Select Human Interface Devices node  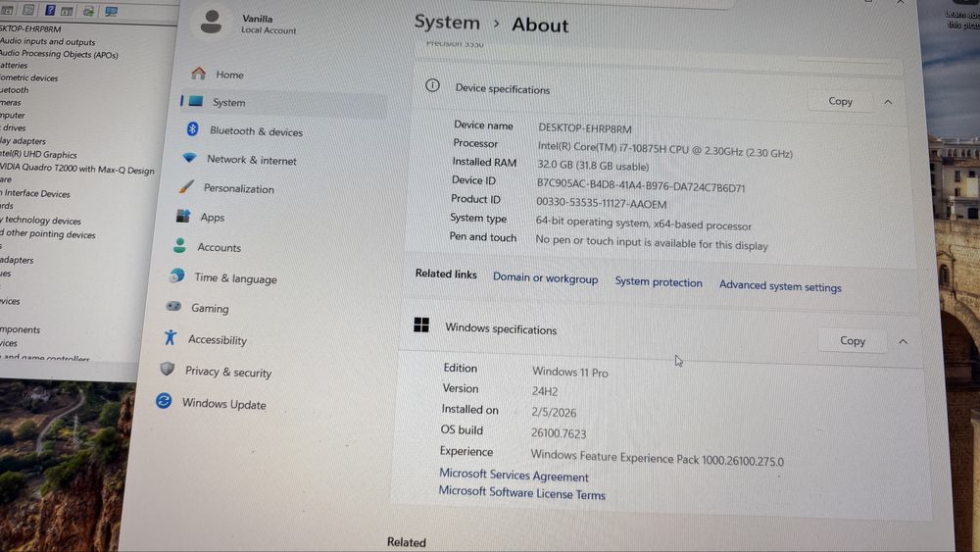[x=35, y=193]
